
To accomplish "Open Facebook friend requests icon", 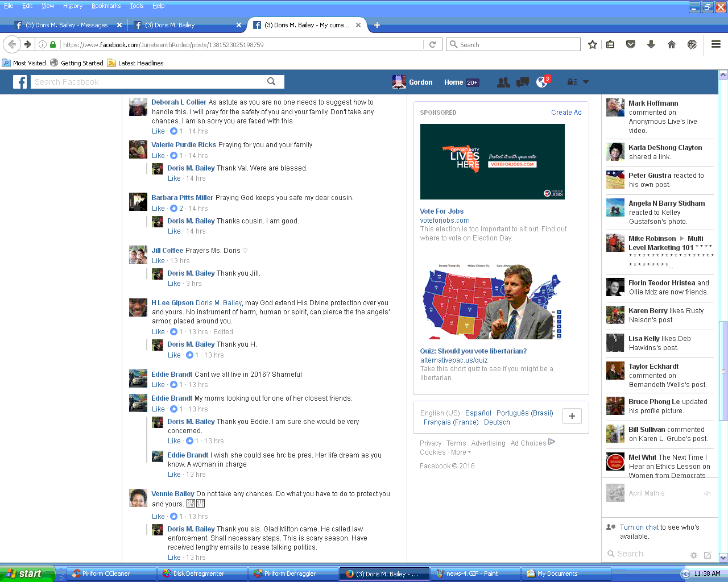I will (503, 82).
